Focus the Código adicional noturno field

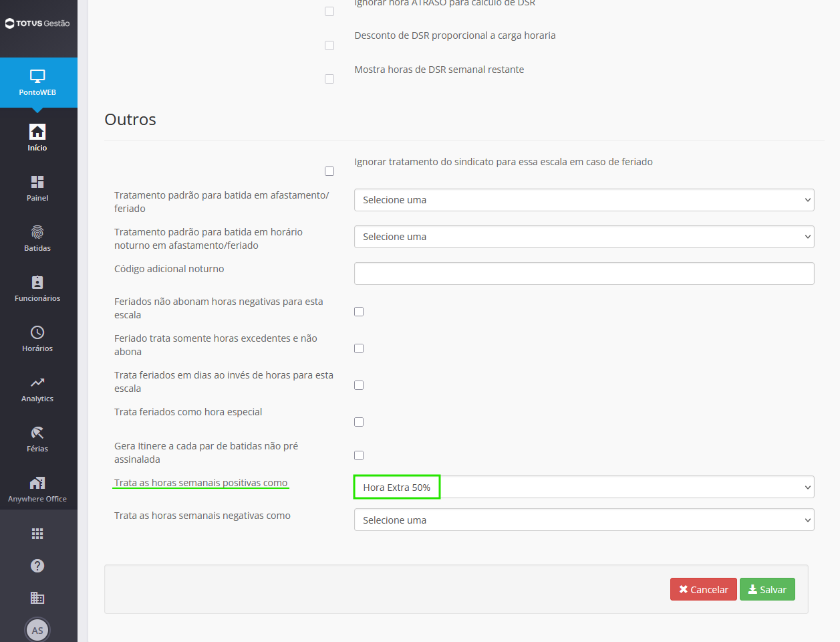pyautogui.click(x=584, y=274)
